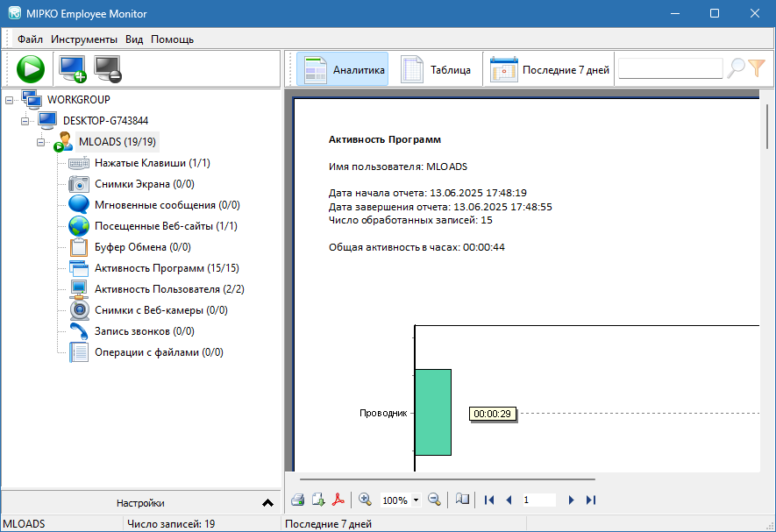
Task: Click the globe icon for Посещенные Веб-сайты
Action: (x=79, y=226)
